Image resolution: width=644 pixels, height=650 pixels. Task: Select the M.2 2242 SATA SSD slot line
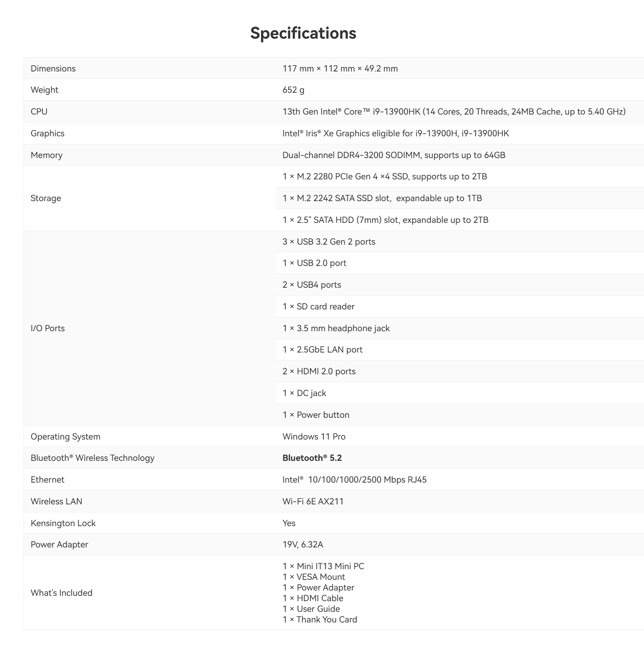[x=382, y=198]
